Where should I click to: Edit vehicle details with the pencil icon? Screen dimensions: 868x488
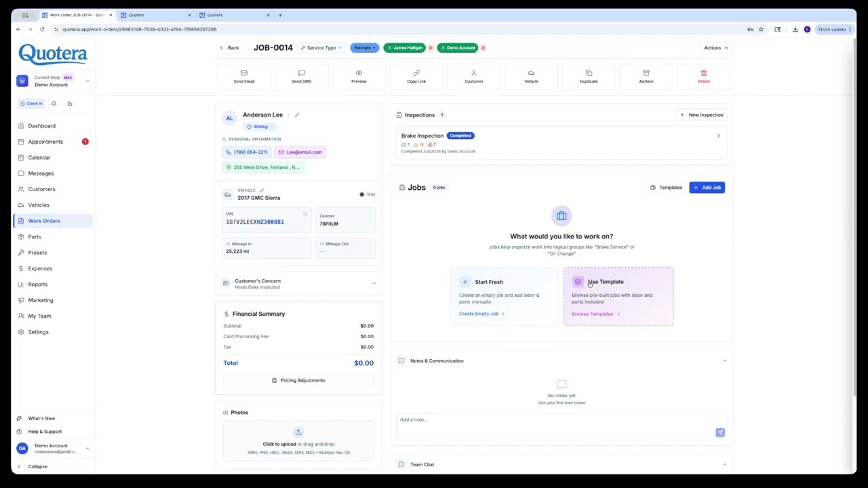tap(261, 190)
